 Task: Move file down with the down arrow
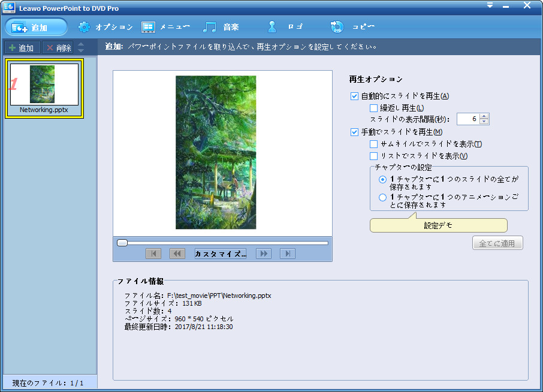click(x=81, y=50)
